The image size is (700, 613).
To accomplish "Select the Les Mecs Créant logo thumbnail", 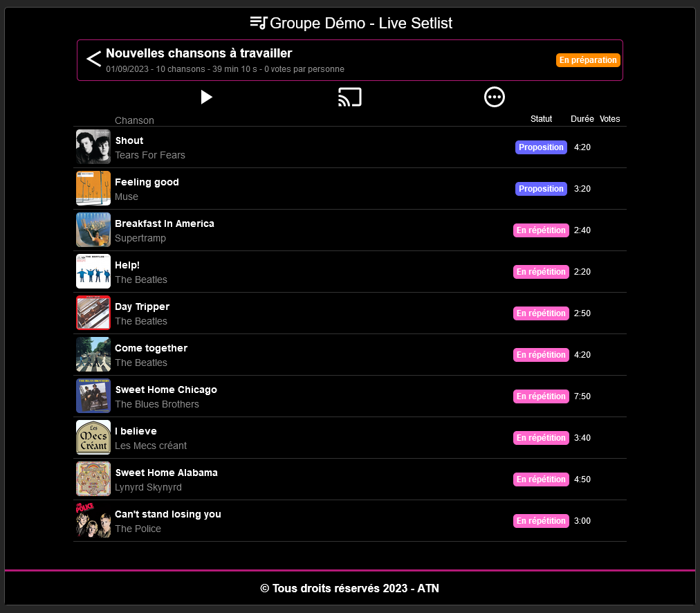I will (x=93, y=437).
